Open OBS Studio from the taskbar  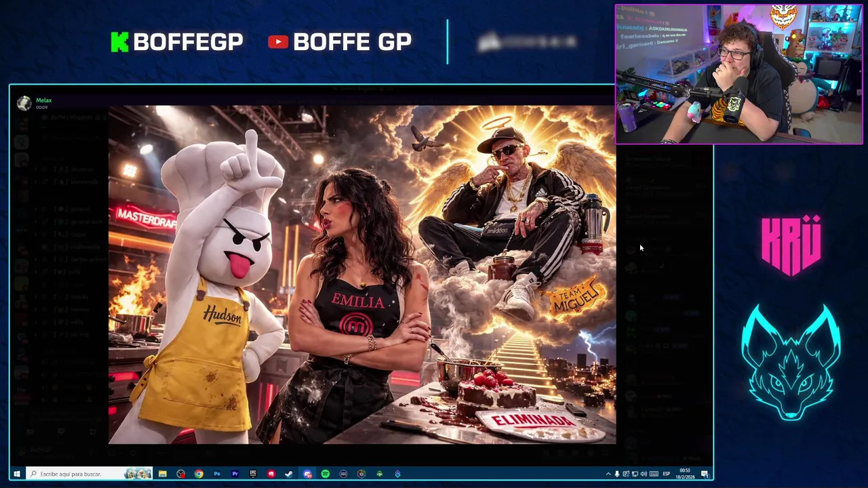click(x=181, y=474)
